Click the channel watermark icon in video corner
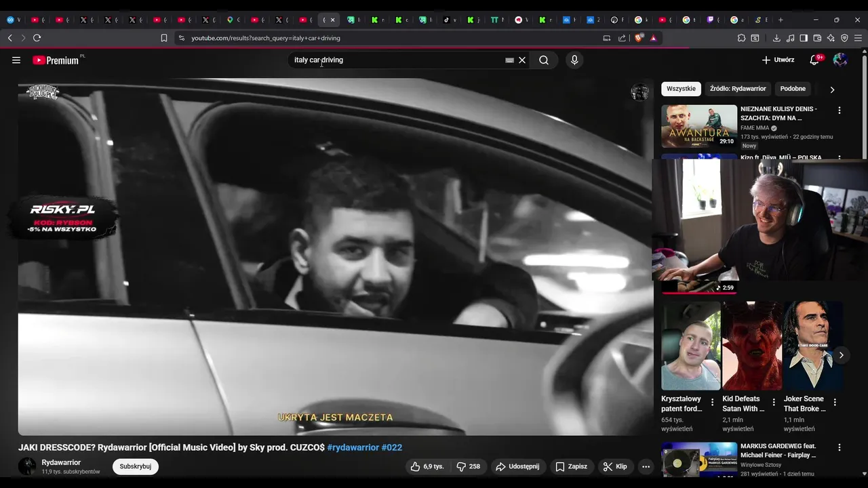 tap(639, 93)
